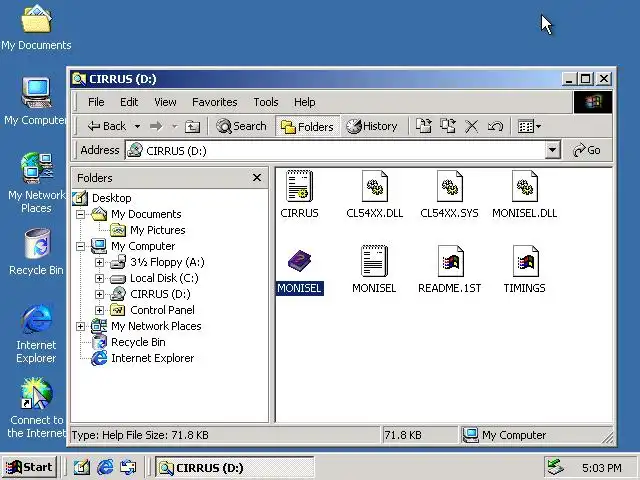Click the Windows logo throbber
The width and height of the screenshot is (640, 480).
[x=593, y=102]
